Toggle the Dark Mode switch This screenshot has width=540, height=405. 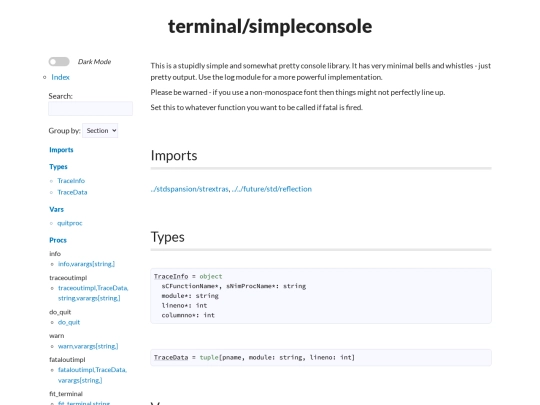pos(59,62)
